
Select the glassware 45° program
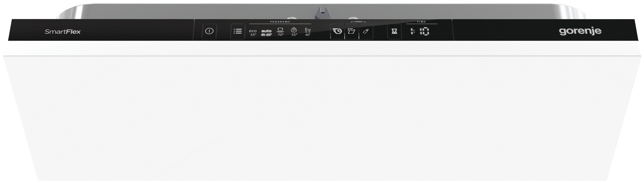[308, 32]
